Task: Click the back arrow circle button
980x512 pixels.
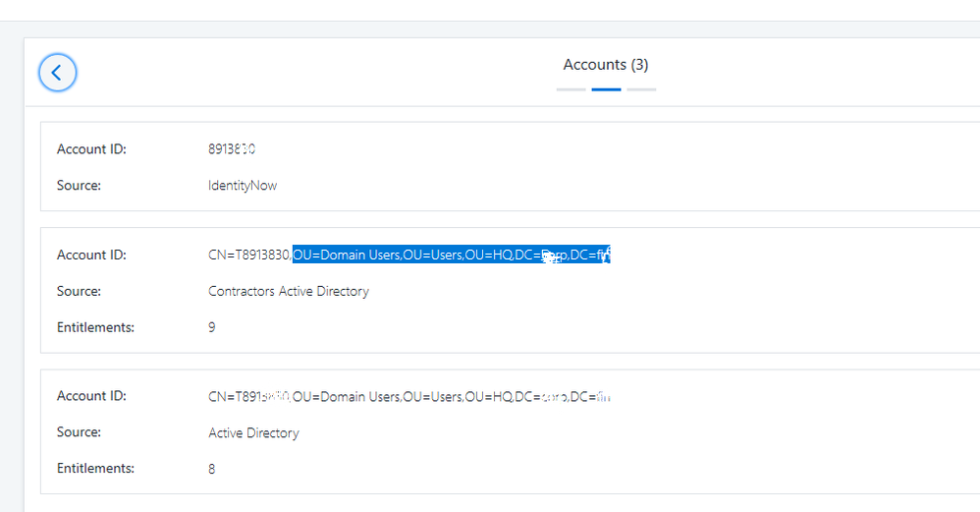Action: 57,73
